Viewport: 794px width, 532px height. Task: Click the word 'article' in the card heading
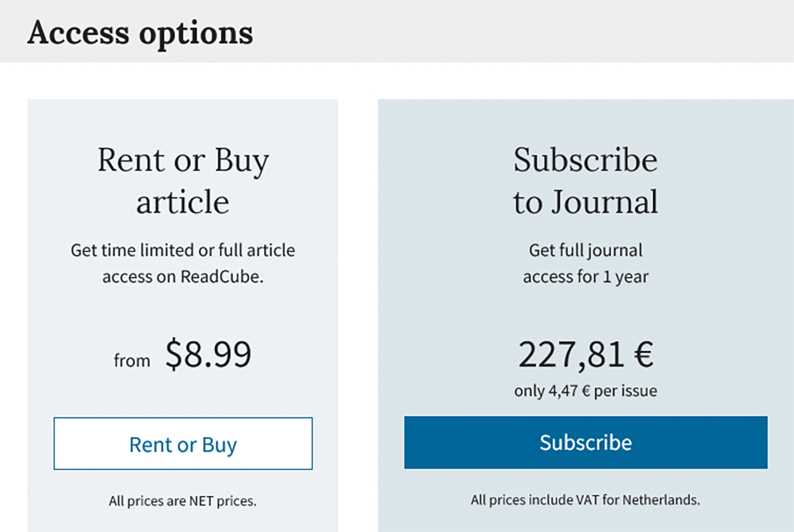pos(183,202)
